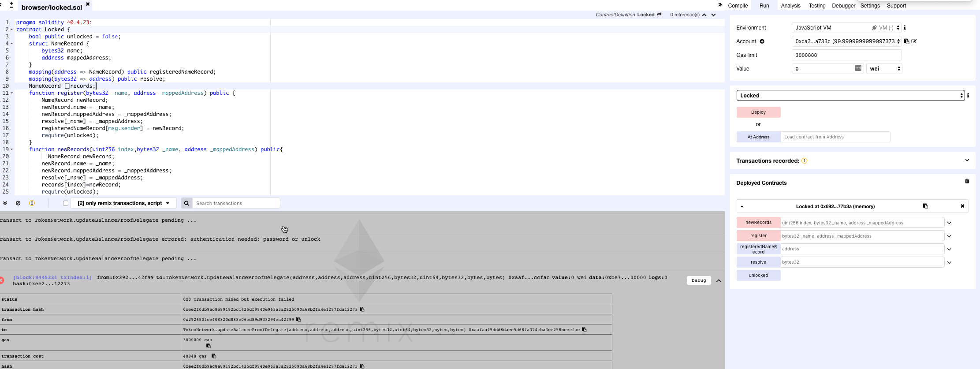The width and height of the screenshot is (980, 369).
Task: Fold the struct NameRecord at line 4
Action: pos(11,44)
